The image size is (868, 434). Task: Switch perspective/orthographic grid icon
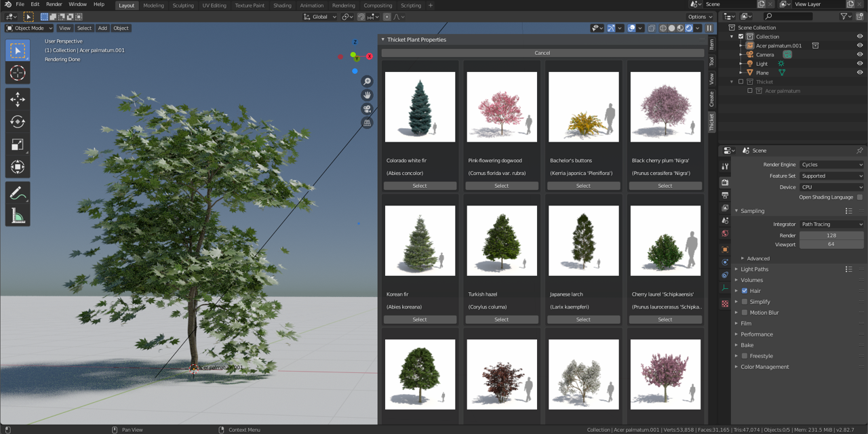367,123
